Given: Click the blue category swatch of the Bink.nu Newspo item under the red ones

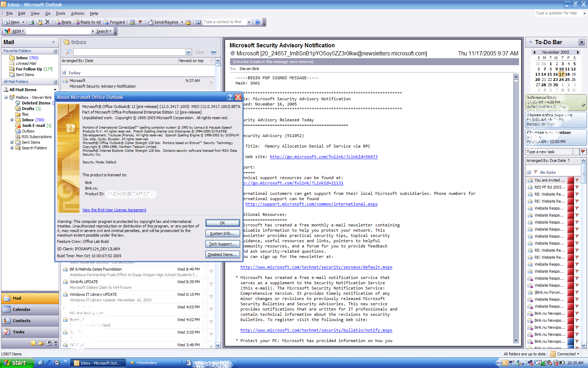Looking at the screenshot, I should pos(570,341).
